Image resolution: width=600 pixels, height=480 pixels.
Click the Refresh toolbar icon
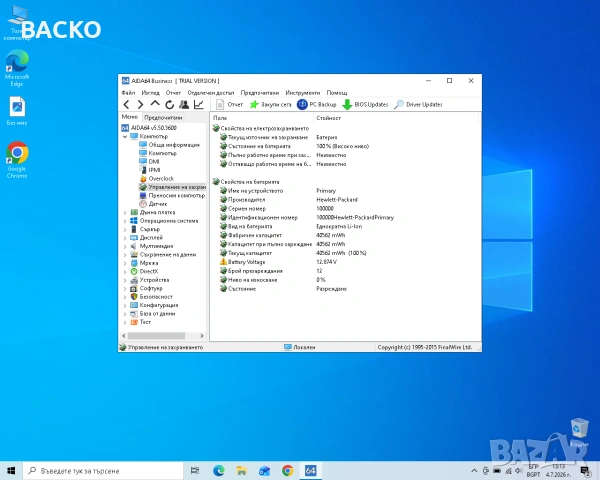[x=170, y=104]
